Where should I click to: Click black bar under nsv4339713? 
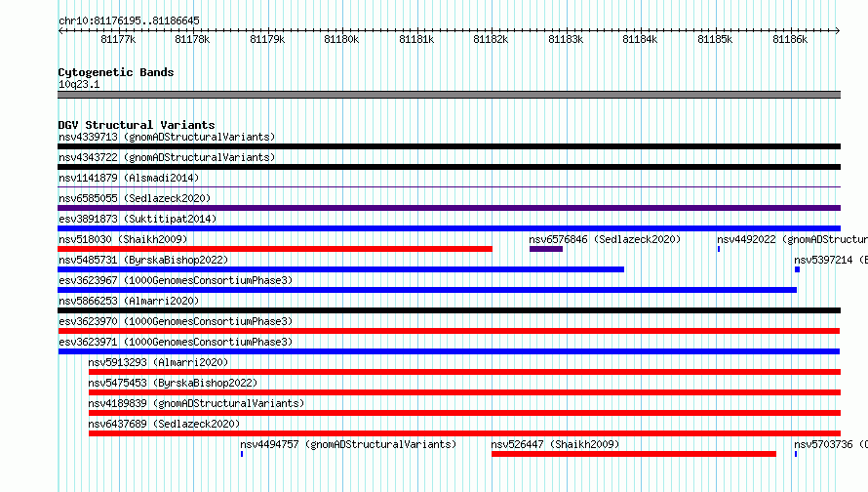[x=449, y=146]
